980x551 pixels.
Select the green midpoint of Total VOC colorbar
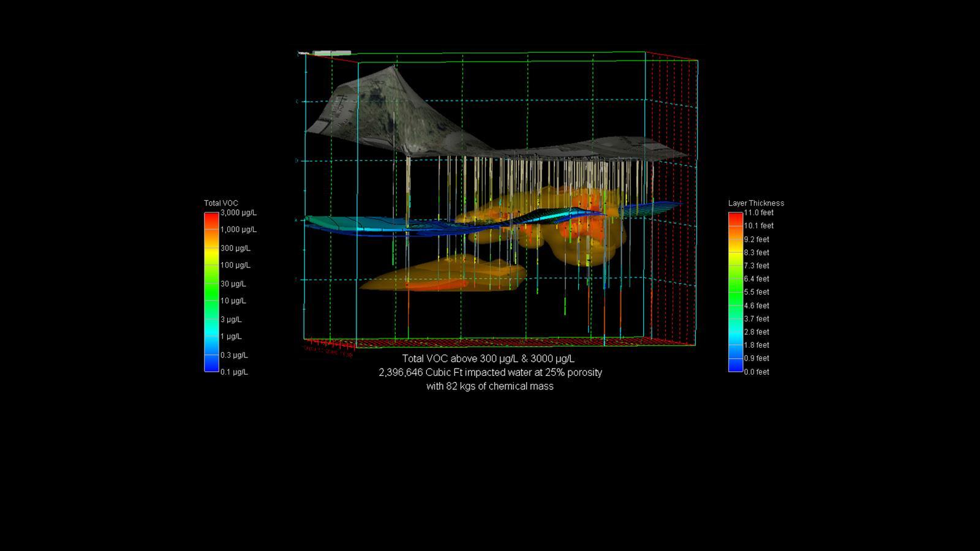click(211, 293)
